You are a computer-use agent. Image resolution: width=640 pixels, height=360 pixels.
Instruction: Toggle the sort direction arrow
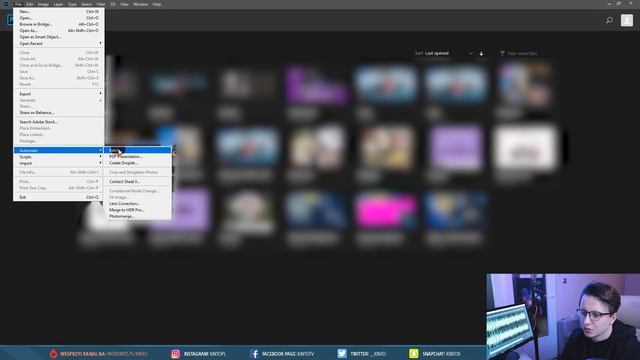point(481,53)
